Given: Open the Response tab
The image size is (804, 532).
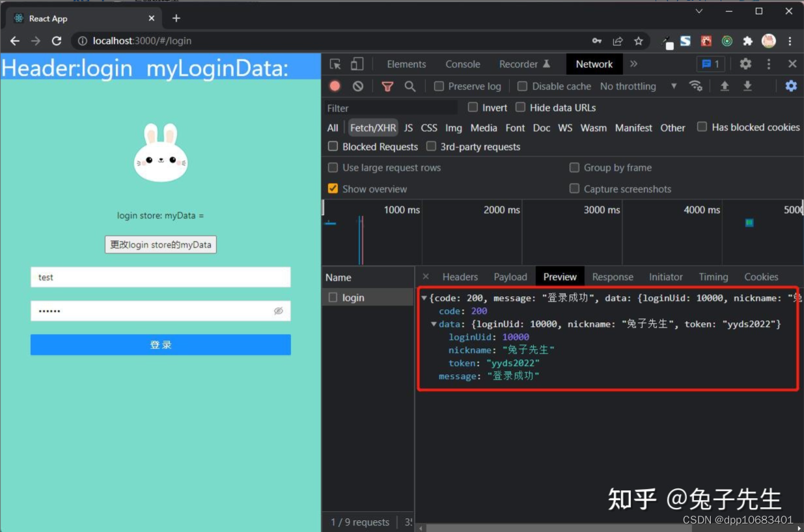Looking at the screenshot, I should tap(613, 277).
